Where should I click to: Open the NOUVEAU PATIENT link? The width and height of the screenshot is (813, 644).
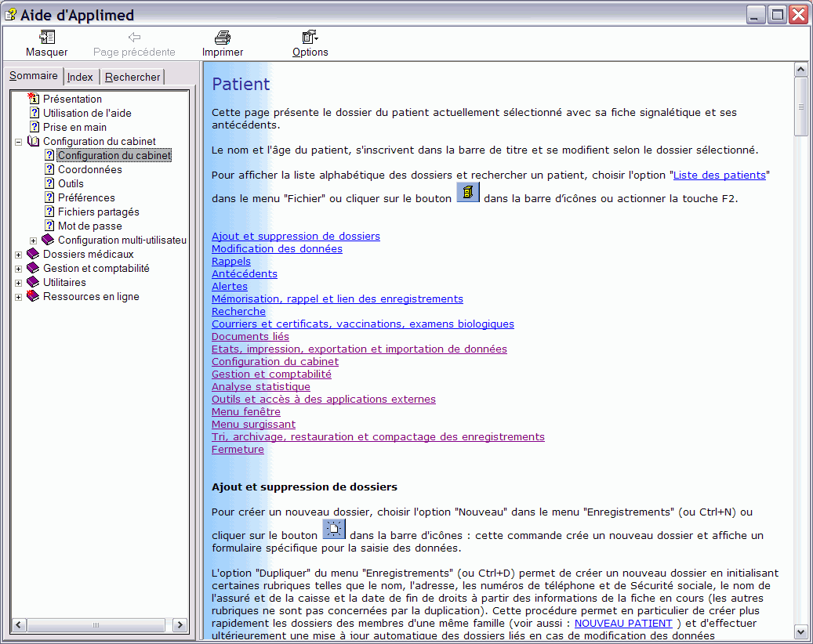click(623, 624)
